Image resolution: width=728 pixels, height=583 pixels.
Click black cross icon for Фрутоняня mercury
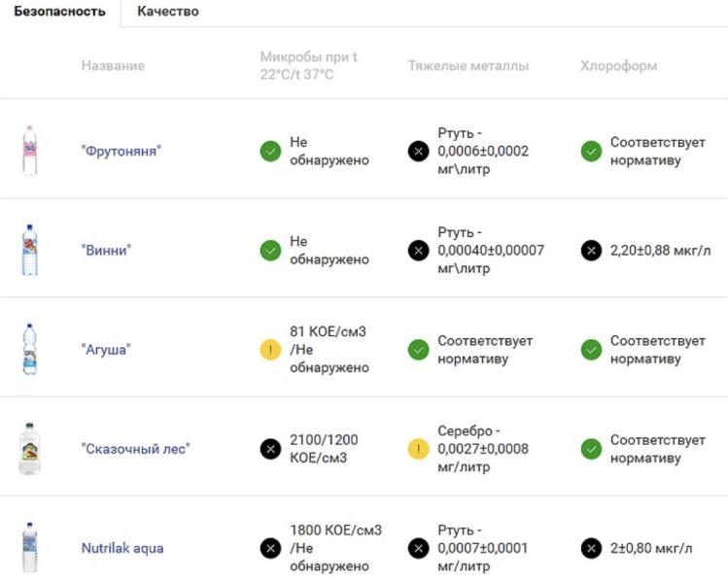click(x=418, y=152)
